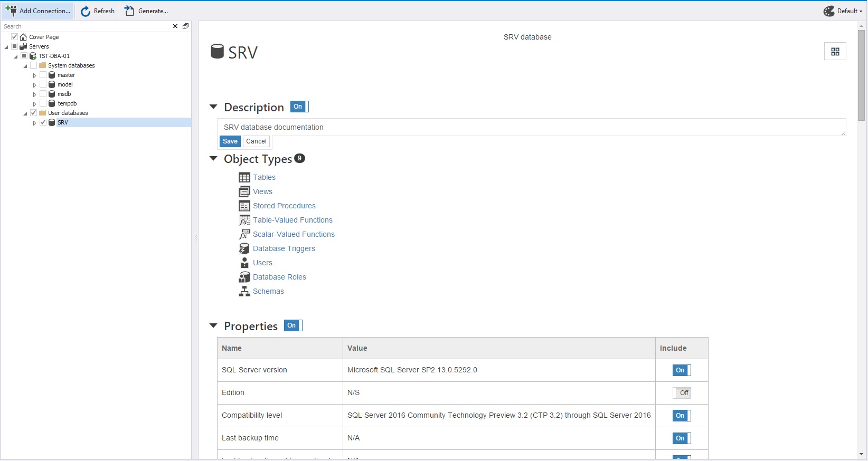Expand the master database tree node
Viewport: 868px width, 461px height.
(x=34, y=75)
